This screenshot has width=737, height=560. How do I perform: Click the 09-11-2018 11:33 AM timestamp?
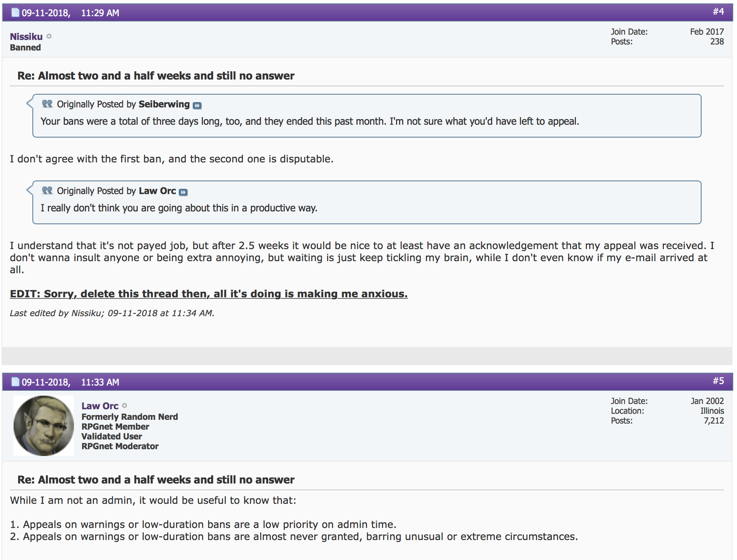click(70, 382)
